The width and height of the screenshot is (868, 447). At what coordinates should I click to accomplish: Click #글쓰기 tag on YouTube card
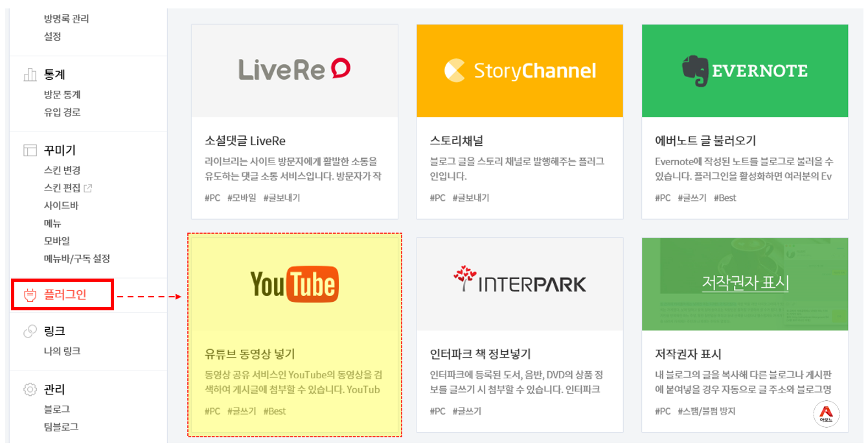[x=242, y=411]
